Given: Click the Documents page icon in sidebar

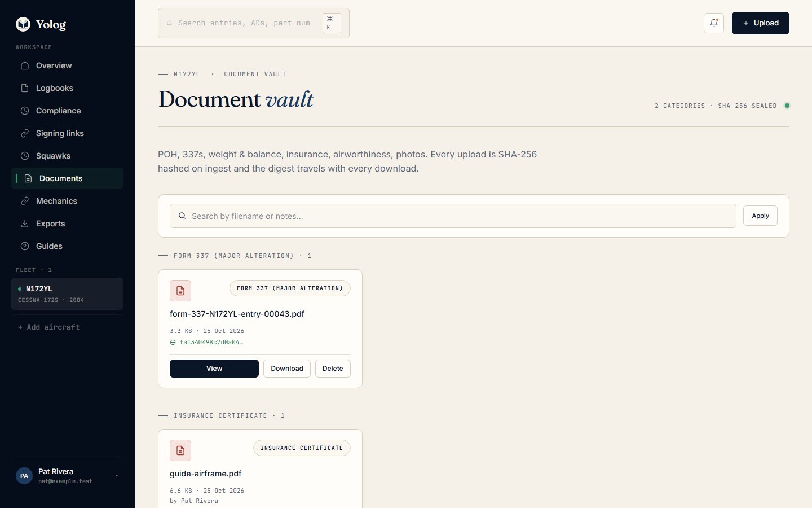Looking at the screenshot, I should click(28, 178).
